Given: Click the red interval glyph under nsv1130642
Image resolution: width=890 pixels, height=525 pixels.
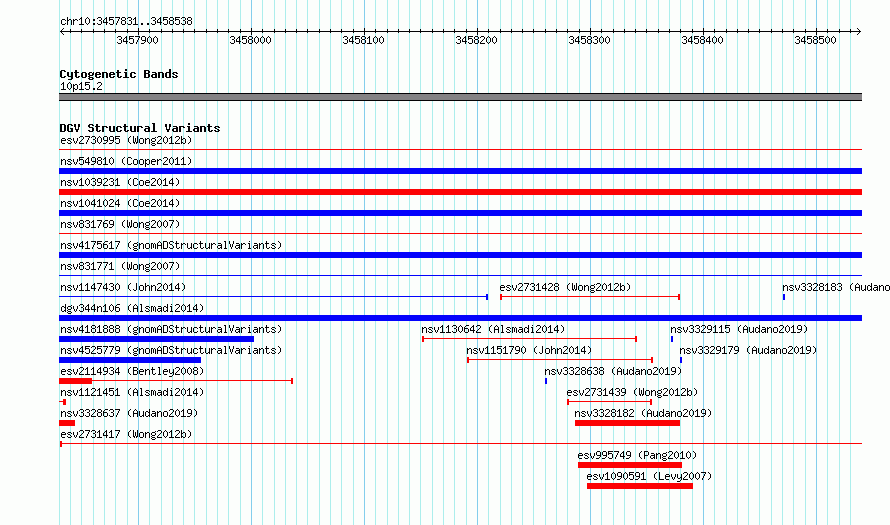Looking at the screenshot, I should [x=530, y=339].
